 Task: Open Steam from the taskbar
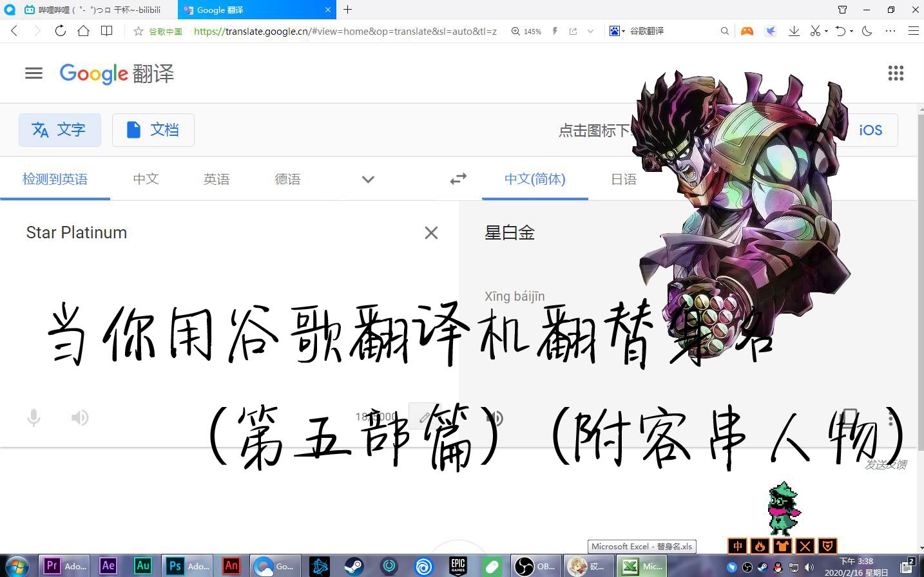click(353, 566)
